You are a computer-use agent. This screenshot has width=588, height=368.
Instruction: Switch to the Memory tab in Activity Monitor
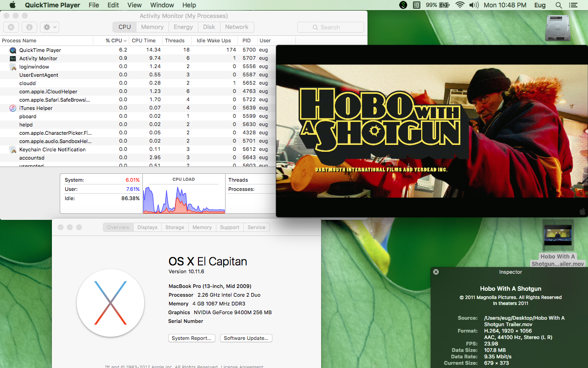(x=152, y=27)
